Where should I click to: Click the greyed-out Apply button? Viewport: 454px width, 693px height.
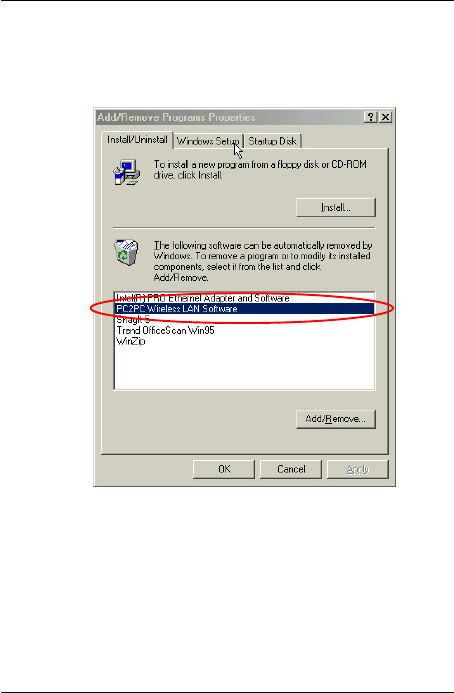coord(358,469)
